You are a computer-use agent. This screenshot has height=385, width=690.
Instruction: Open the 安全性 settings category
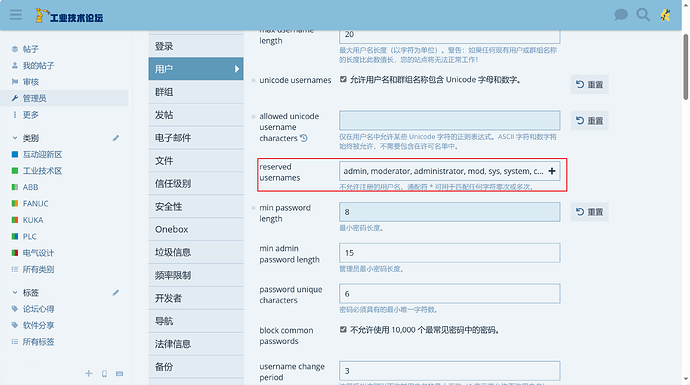[x=196, y=206]
